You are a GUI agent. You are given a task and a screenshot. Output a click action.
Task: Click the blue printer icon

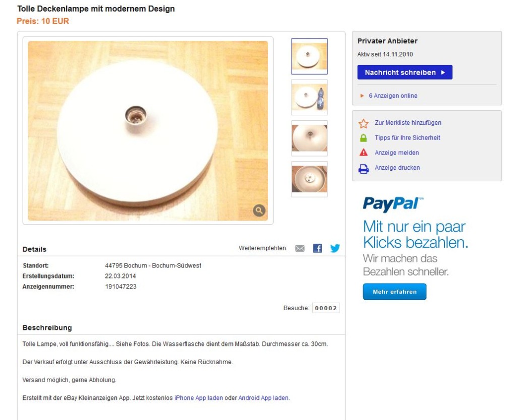click(x=363, y=169)
